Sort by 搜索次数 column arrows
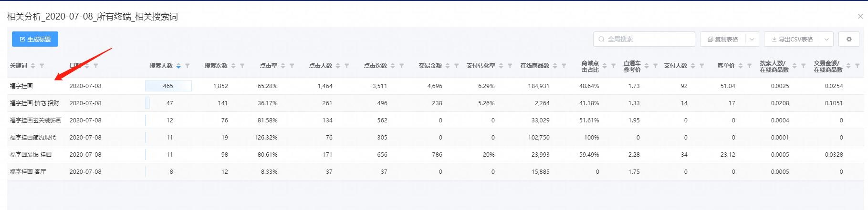 coord(233,66)
